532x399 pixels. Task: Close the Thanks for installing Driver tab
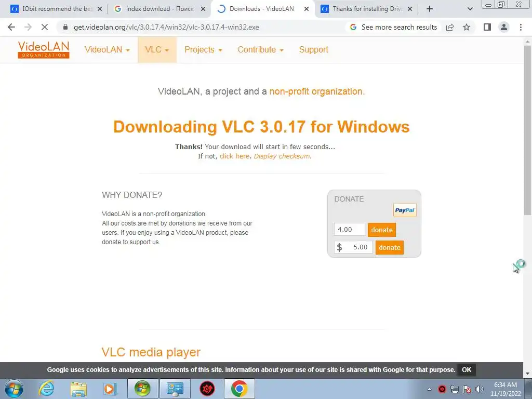tap(410, 9)
